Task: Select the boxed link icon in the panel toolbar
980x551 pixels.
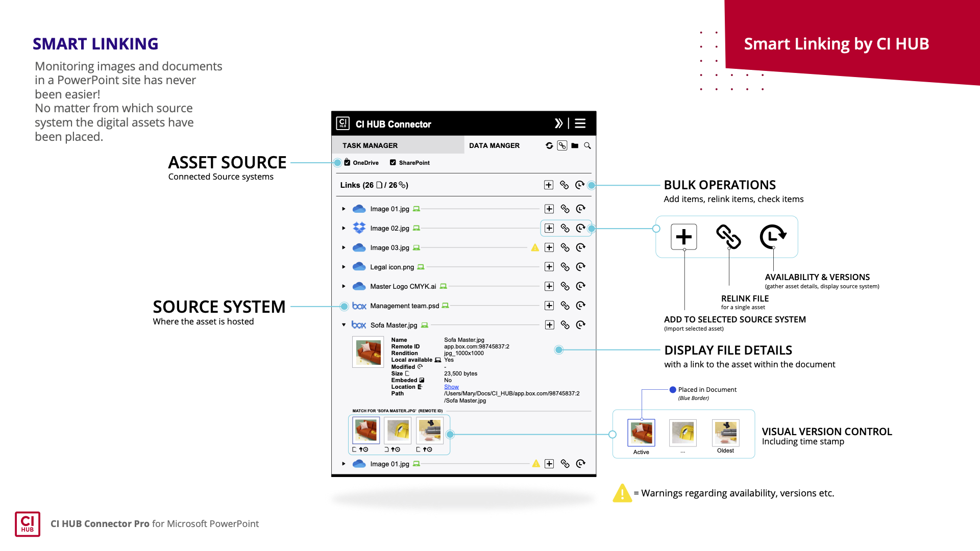Action: (x=562, y=145)
